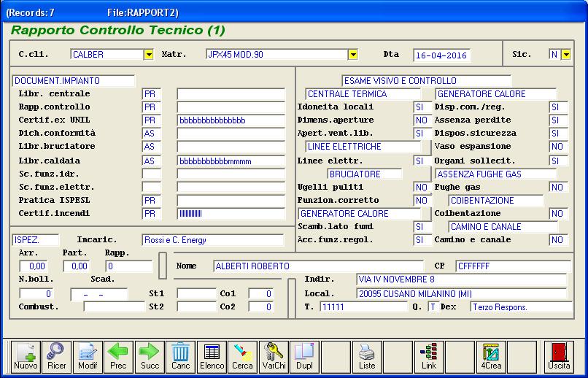588x378 pixels.
Task: Click the Q. field with T
Action: (x=433, y=306)
